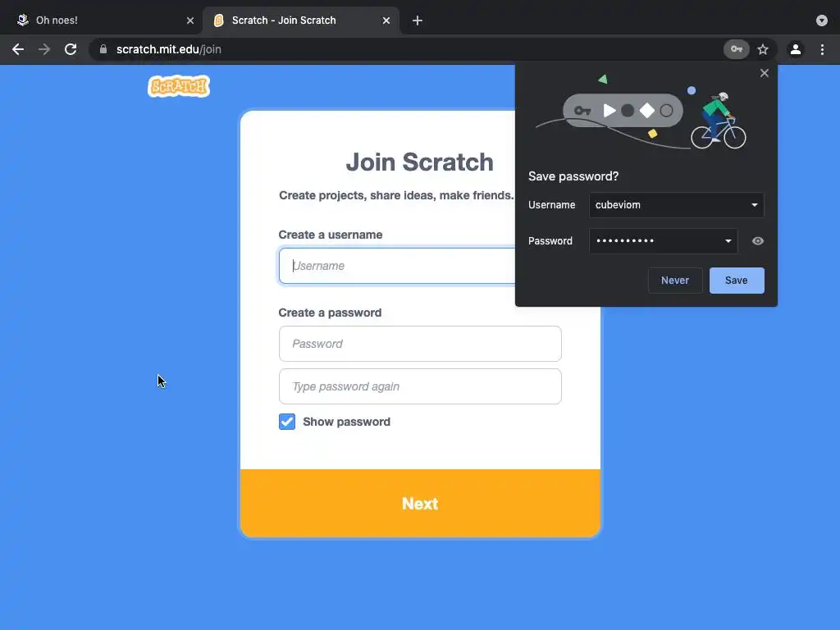
Task: Click Never in the save password prompt
Action: pos(675,281)
